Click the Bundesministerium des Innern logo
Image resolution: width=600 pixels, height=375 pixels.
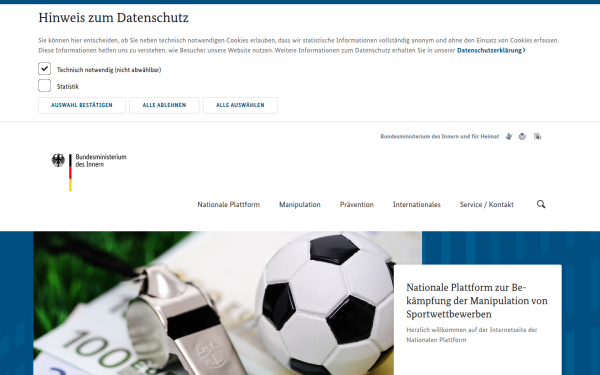pyautogui.click(x=89, y=172)
